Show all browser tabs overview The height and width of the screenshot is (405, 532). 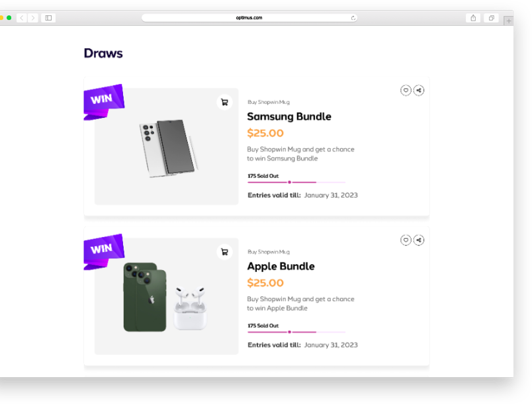click(x=491, y=18)
